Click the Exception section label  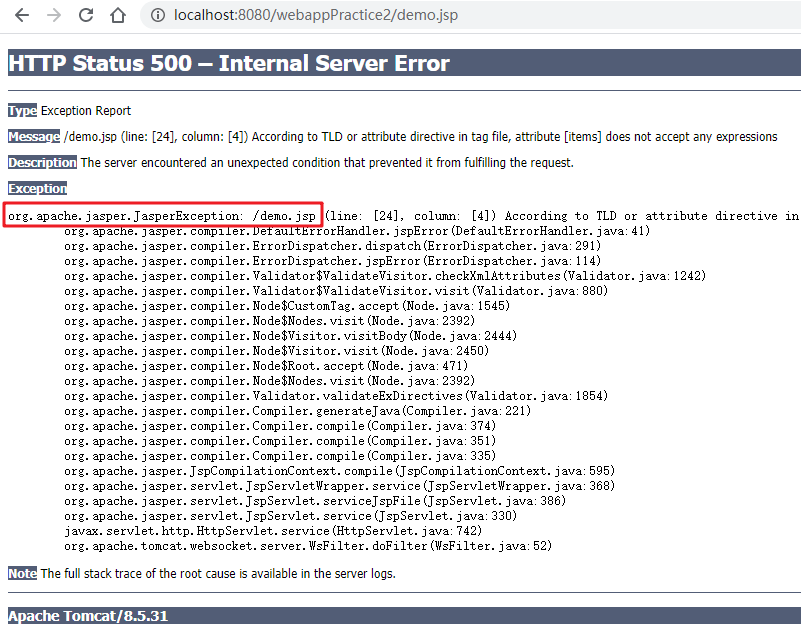[37, 187]
